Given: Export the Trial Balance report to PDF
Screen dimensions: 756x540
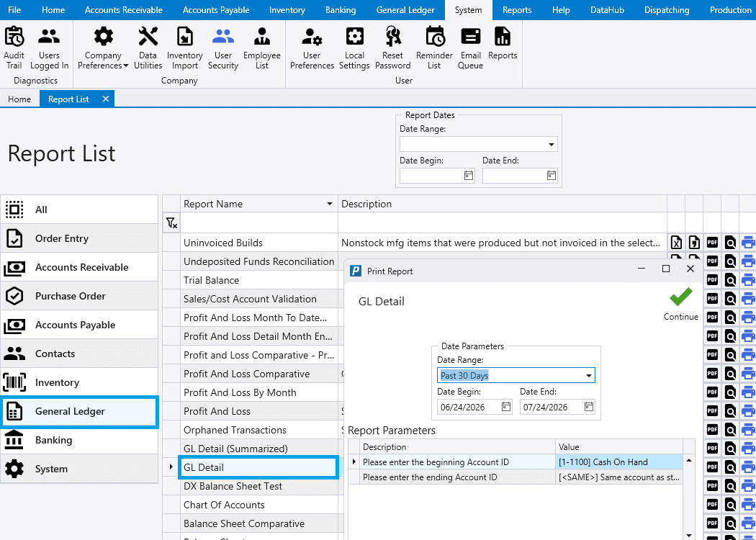Looking at the screenshot, I should coord(712,279).
